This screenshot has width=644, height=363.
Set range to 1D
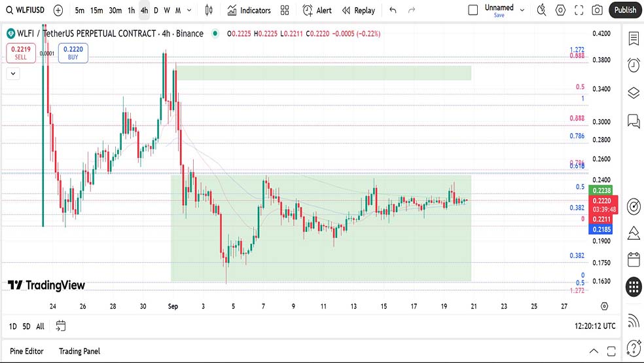[13, 326]
